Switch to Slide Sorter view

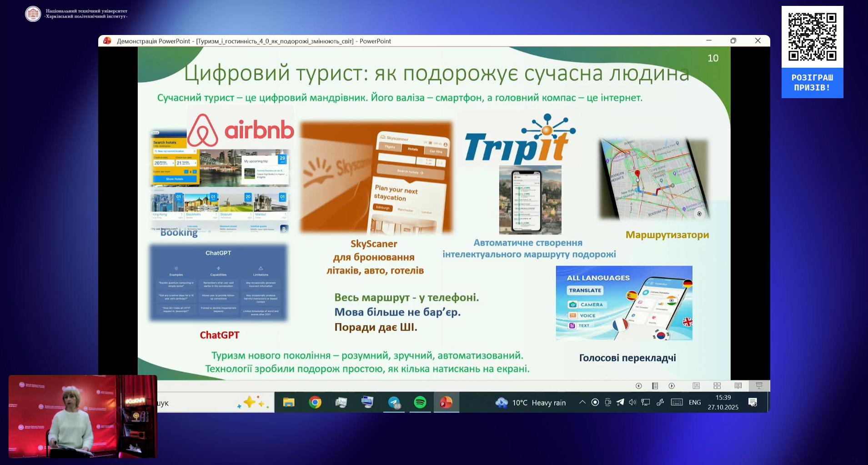click(x=717, y=386)
